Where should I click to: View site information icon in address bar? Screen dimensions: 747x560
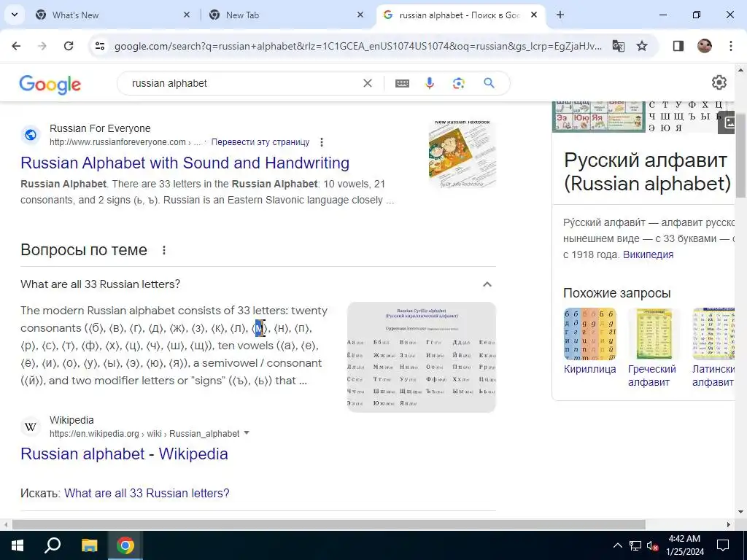[x=99, y=46]
